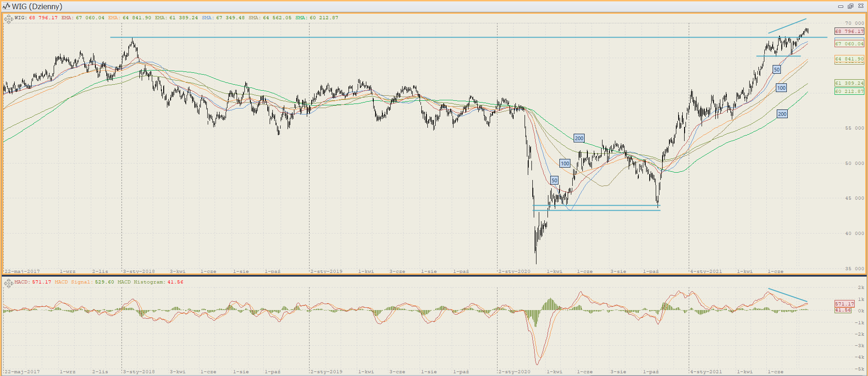Select the blue trend line above MACD peaks
The width and height of the screenshot is (868, 376).
pyautogui.click(x=788, y=295)
